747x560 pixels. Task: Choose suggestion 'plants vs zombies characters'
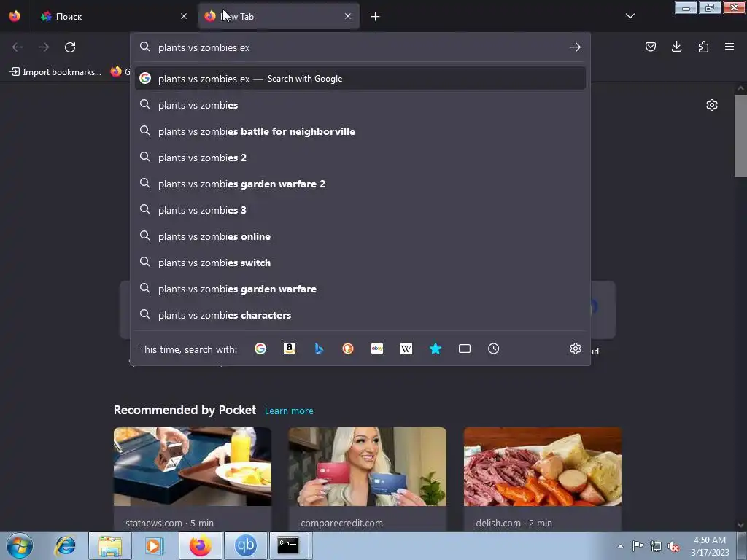point(360,315)
